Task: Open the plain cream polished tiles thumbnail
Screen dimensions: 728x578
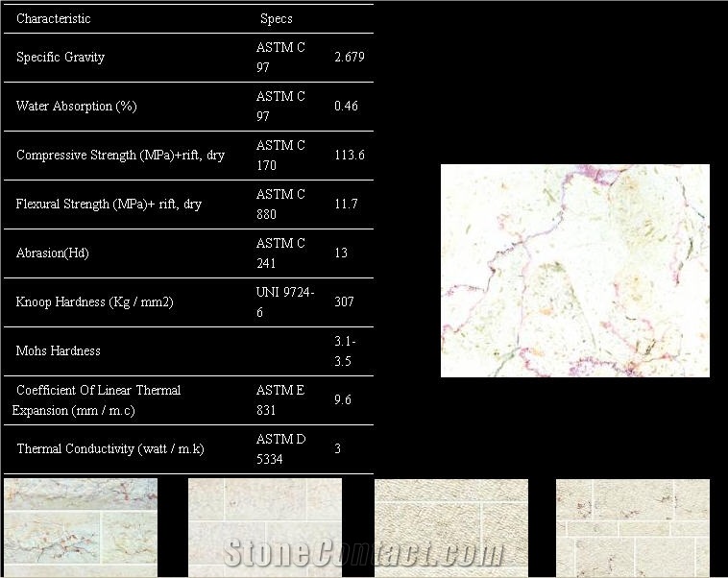Action: point(265,528)
